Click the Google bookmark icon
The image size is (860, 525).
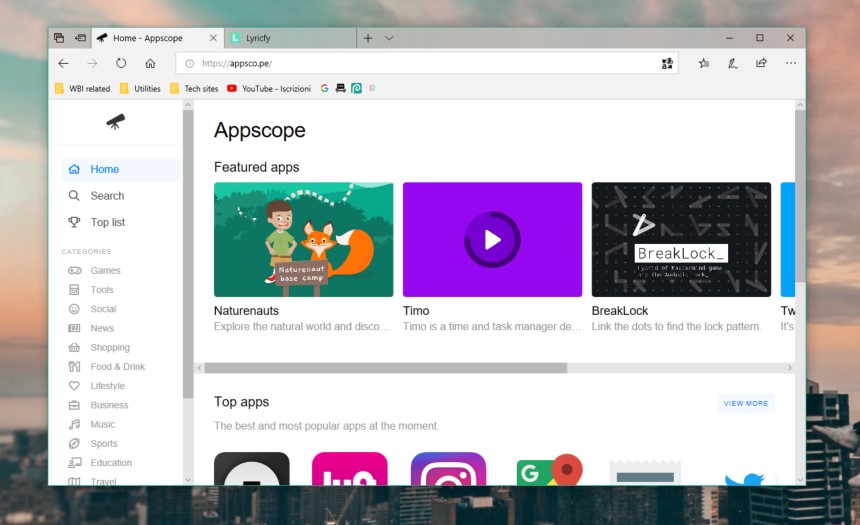(x=324, y=88)
